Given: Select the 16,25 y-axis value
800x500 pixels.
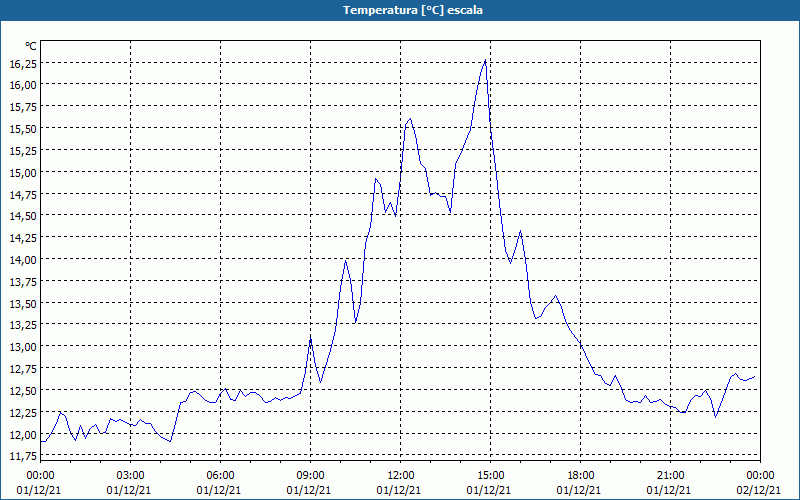Looking at the screenshot, I should pyautogui.click(x=23, y=63).
